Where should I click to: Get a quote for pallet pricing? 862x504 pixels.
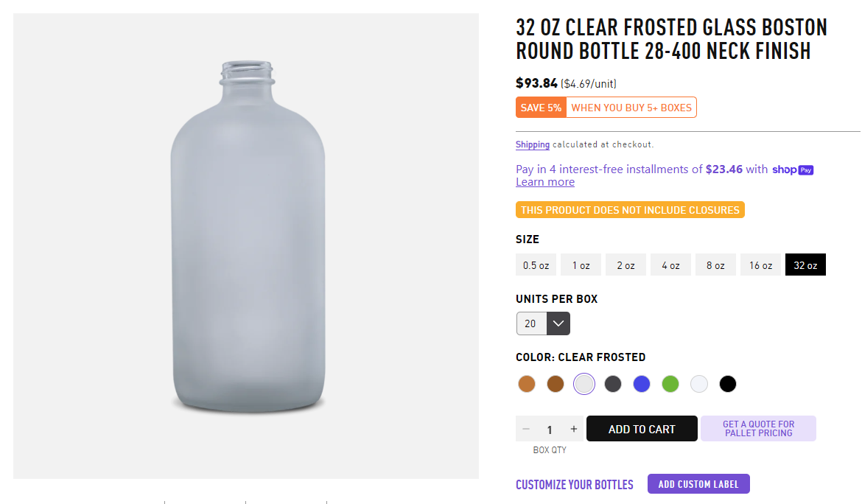tap(758, 429)
